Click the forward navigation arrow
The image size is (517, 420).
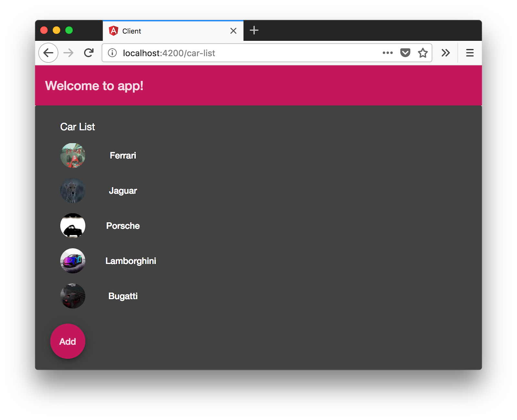tap(69, 53)
